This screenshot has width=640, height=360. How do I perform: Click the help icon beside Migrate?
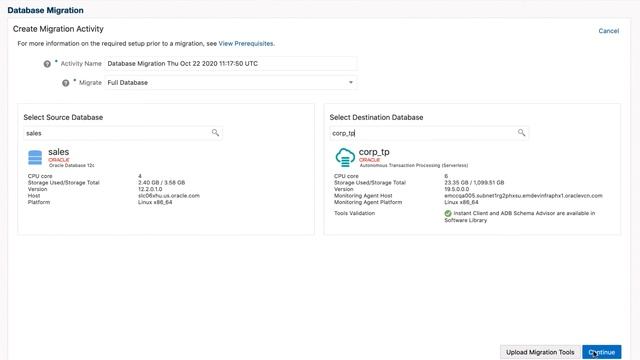(x=65, y=83)
